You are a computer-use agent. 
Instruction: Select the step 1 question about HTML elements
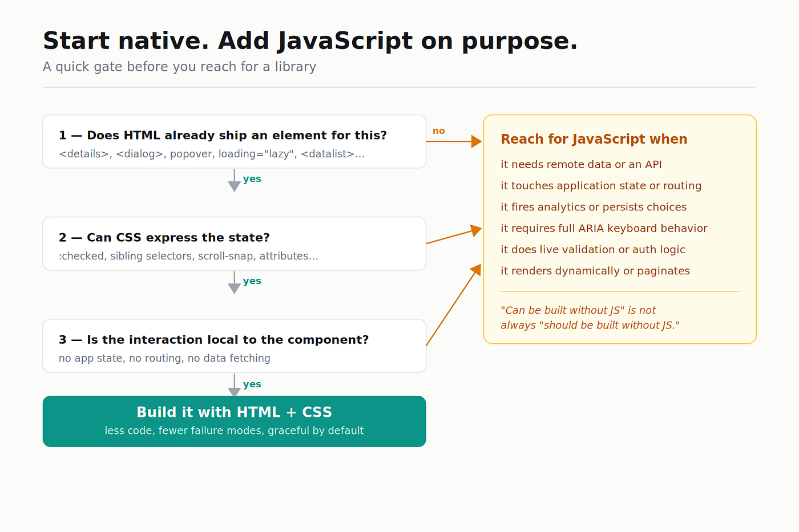(223, 135)
